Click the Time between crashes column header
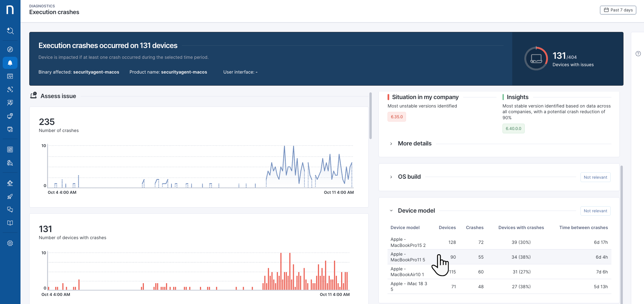Viewport: 644px width, 304px height. (583, 228)
